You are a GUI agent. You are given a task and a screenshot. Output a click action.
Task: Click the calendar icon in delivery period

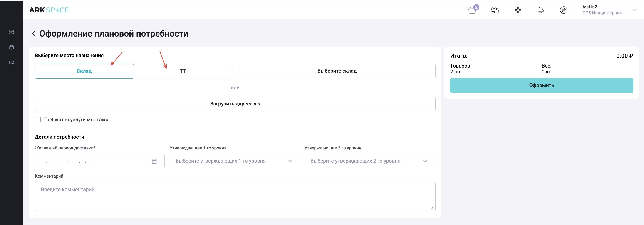(x=154, y=161)
